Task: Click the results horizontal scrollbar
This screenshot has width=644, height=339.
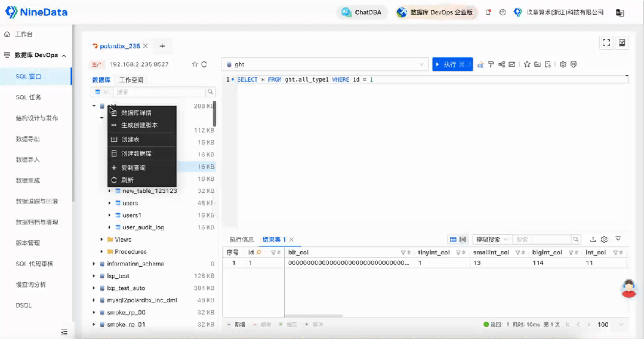Action: 314,316
